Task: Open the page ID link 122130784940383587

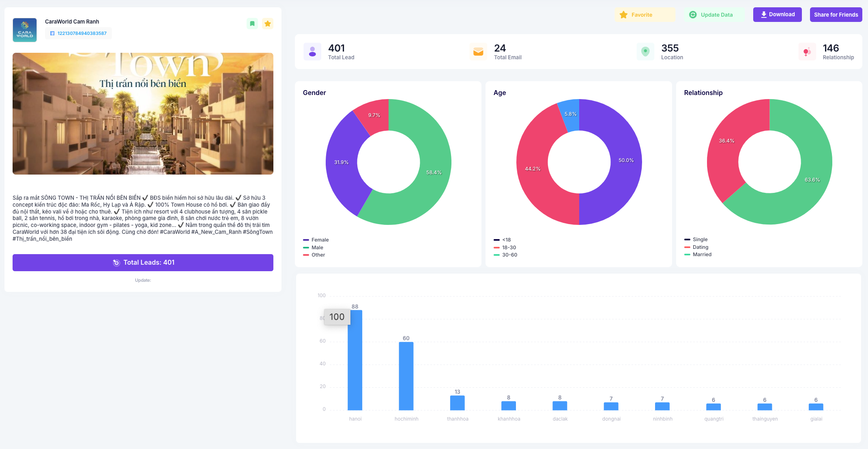Action: 82,33
